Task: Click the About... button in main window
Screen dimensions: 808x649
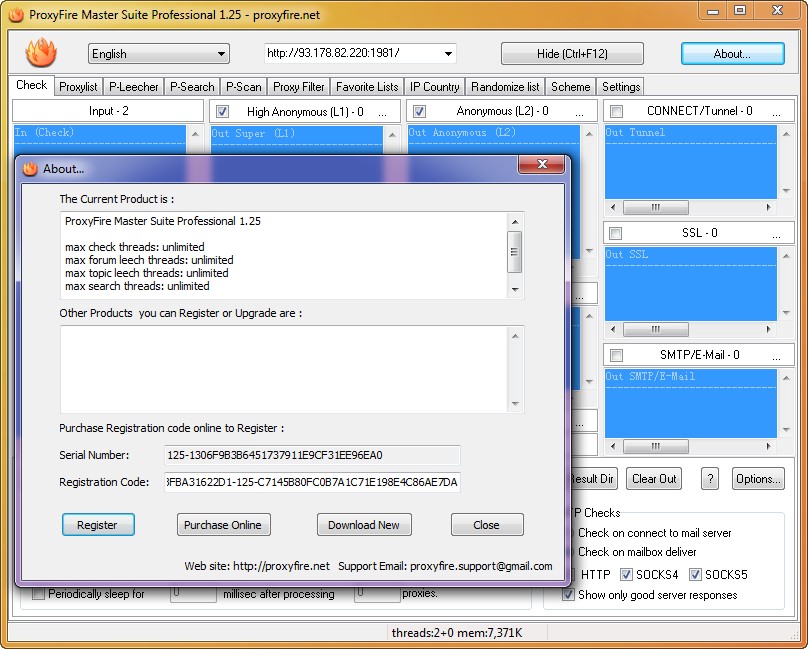Action: pos(732,54)
